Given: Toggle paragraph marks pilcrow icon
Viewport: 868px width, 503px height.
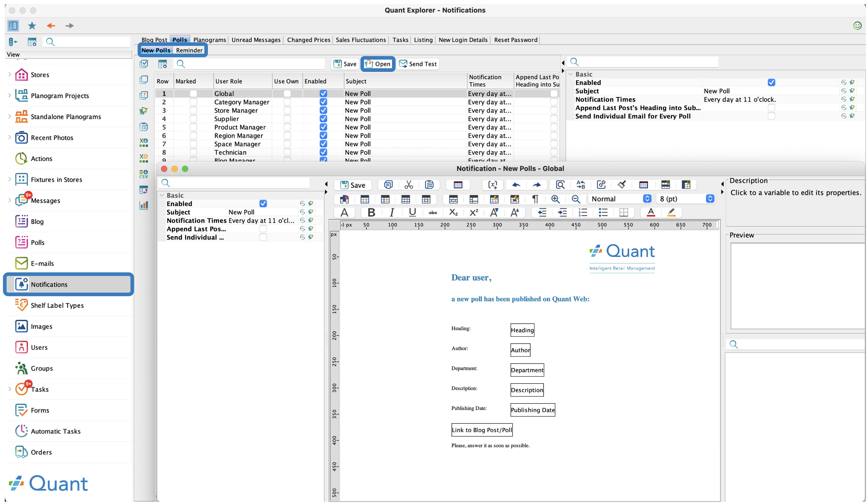Looking at the screenshot, I should pyautogui.click(x=535, y=199).
